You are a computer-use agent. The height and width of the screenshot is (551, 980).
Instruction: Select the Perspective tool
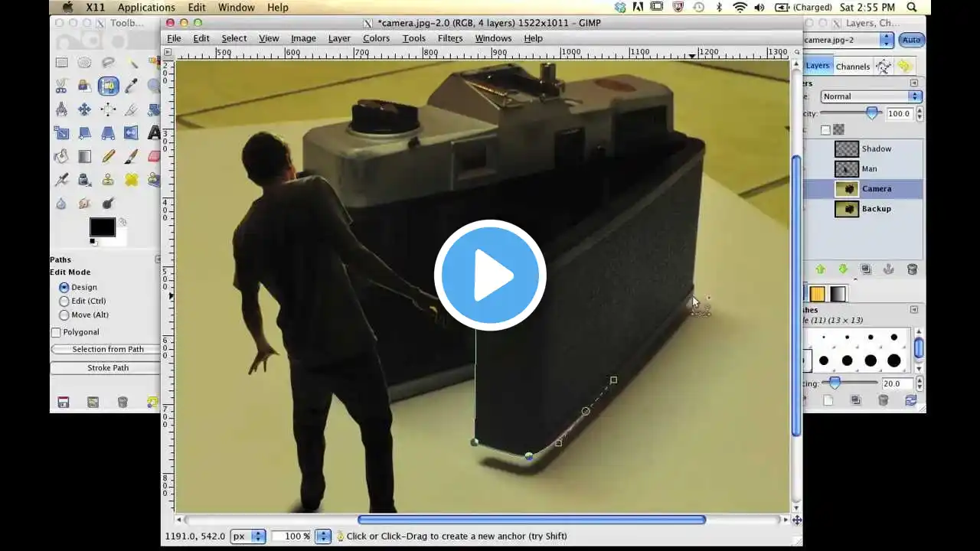108,133
